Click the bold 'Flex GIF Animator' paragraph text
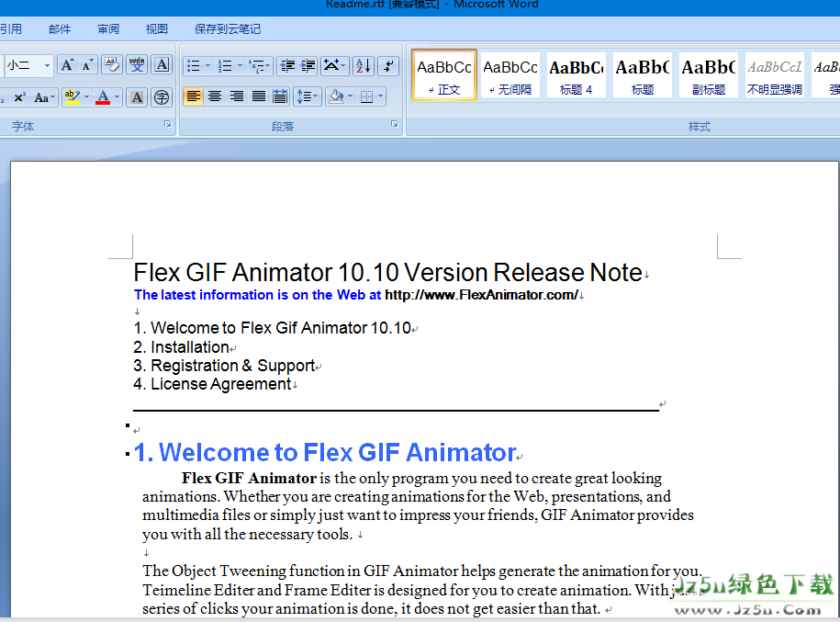 [x=249, y=478]
